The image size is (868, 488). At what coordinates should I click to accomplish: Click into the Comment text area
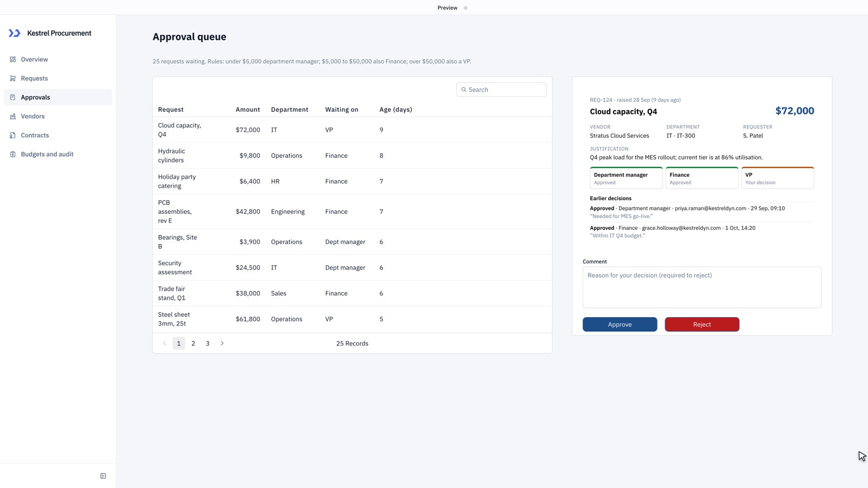702,287
